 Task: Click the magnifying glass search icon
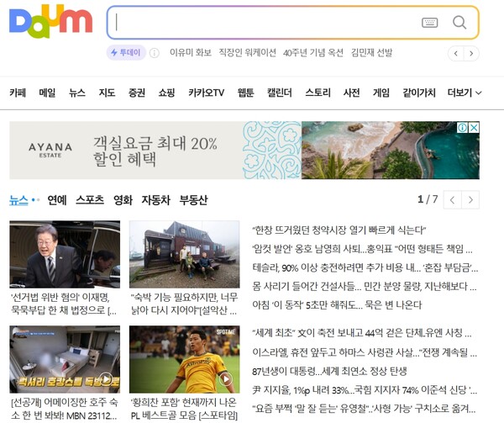459,23
